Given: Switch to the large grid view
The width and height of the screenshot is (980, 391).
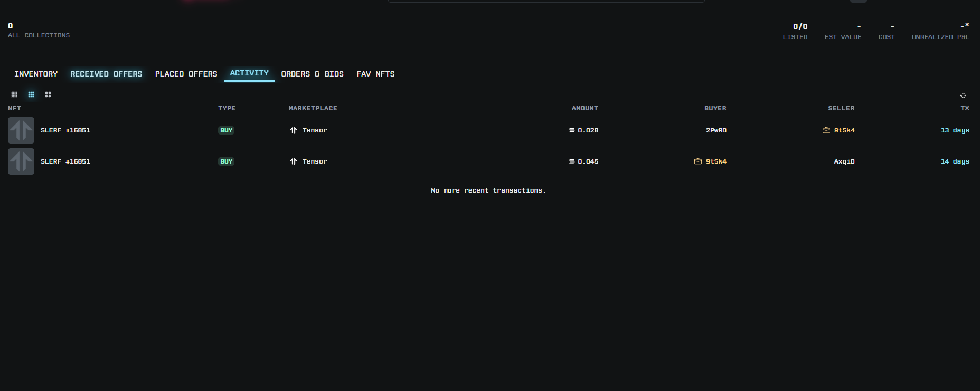Looking at the screenshot, I should 48,94.
